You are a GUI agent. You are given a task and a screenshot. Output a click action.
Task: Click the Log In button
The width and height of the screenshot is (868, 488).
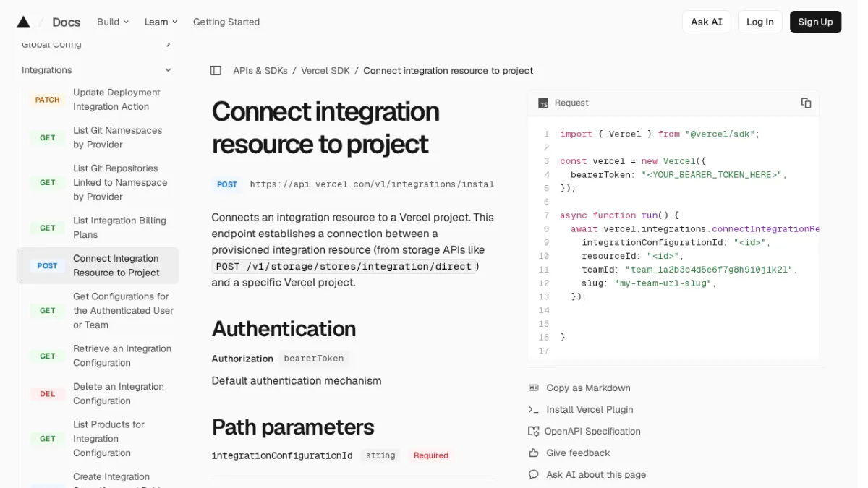click(759, 22)
